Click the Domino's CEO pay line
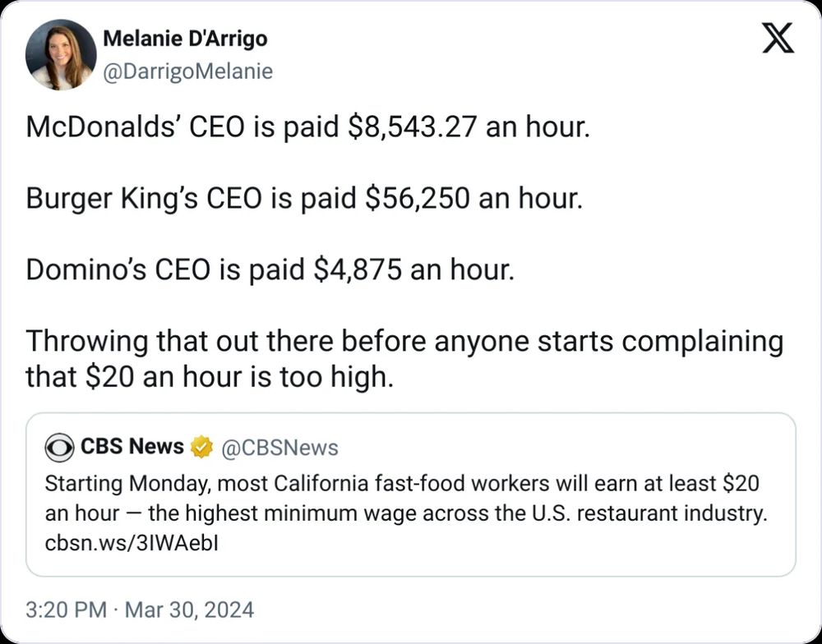Screen dimensions: 822x644 (270, 270)
